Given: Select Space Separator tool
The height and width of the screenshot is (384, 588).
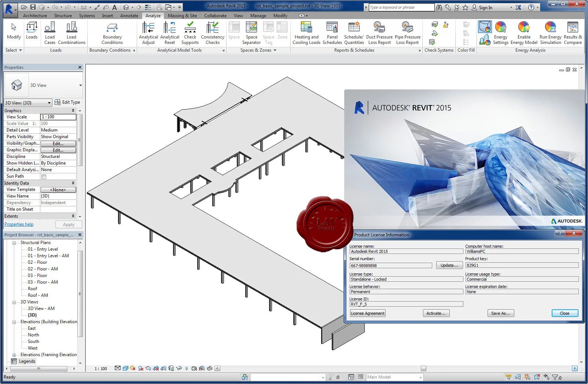Looking at the screenshot, I should (251, 33).
